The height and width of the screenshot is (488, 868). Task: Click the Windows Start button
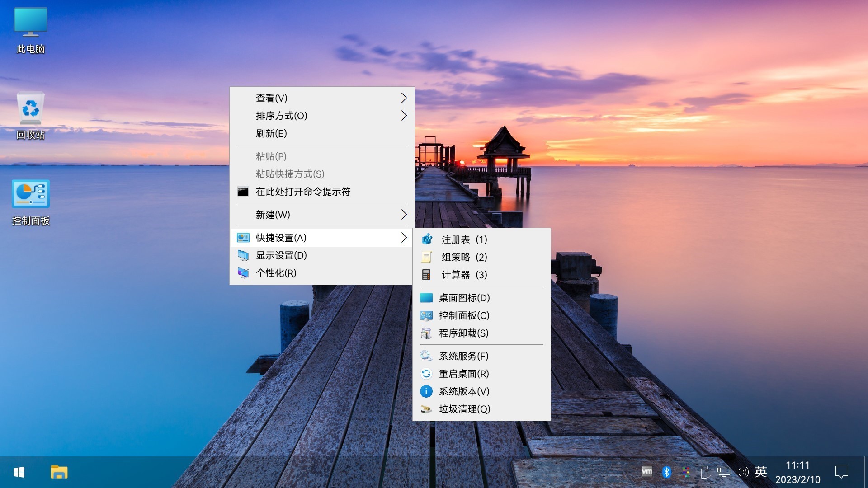19,472
